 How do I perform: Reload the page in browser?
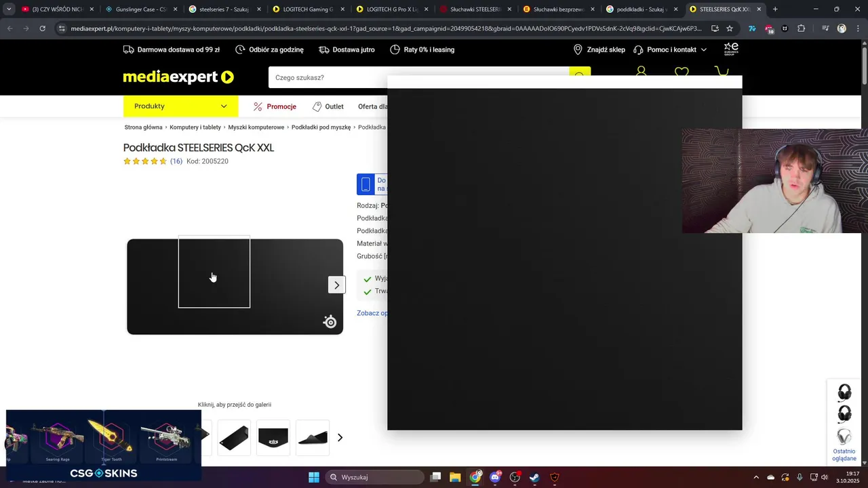pyautogui.click(x=42, y=28)
